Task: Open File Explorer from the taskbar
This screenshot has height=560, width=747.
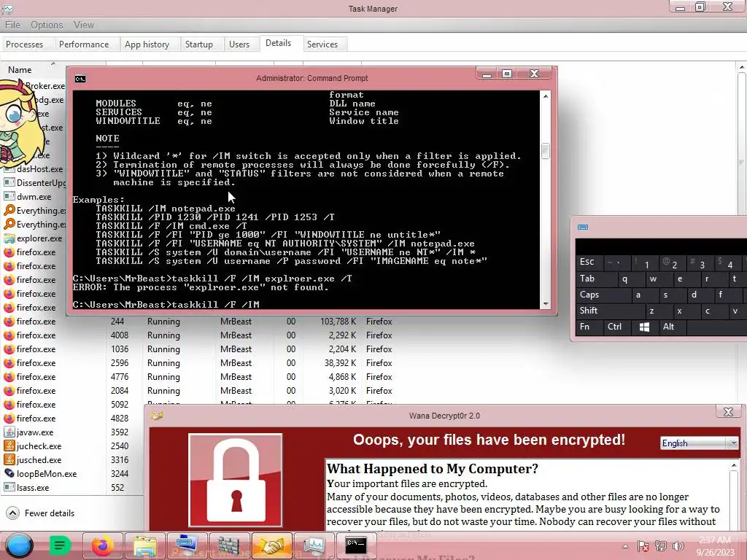Action: coord(145,546)
